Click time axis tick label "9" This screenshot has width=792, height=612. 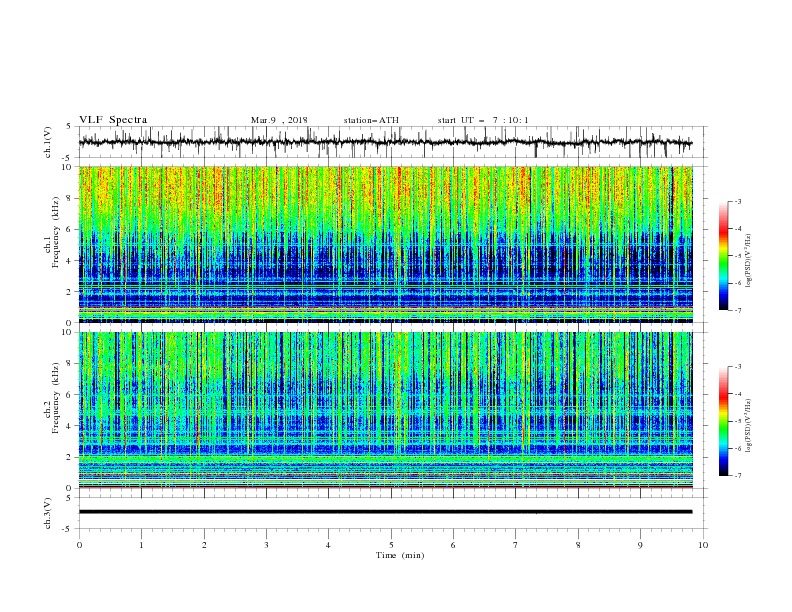coord(640,545)
